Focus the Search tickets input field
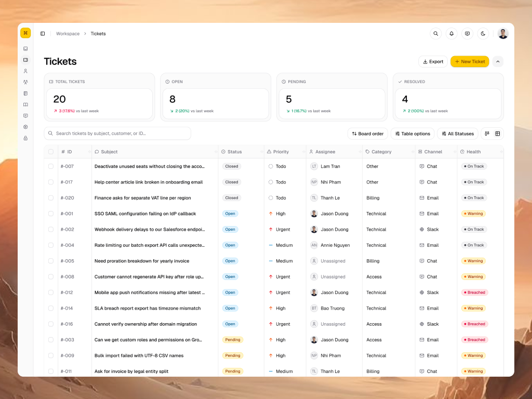The width and height of the screenshot is (532, 399). (x=117, y=134)
